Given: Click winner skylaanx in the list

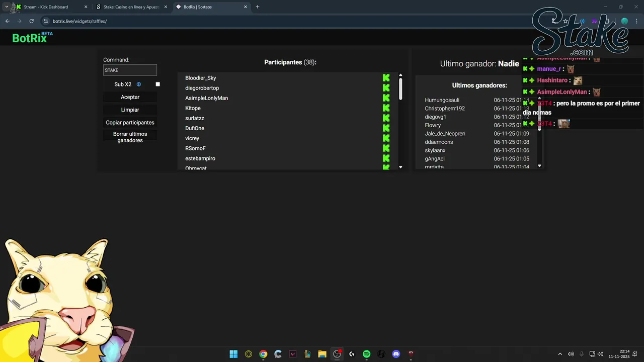Looking at the screenshot, I should pos(435,150).
